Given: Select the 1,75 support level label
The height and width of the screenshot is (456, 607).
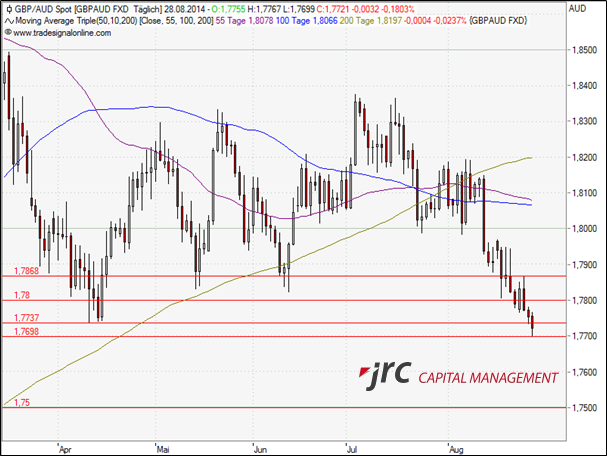Looking at the screenshot, I should pyautogui.click(x=20, y=402).
